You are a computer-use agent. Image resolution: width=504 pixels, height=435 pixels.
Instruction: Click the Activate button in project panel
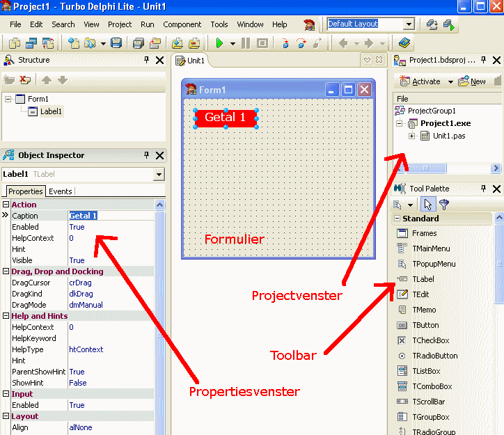(420, 81)
